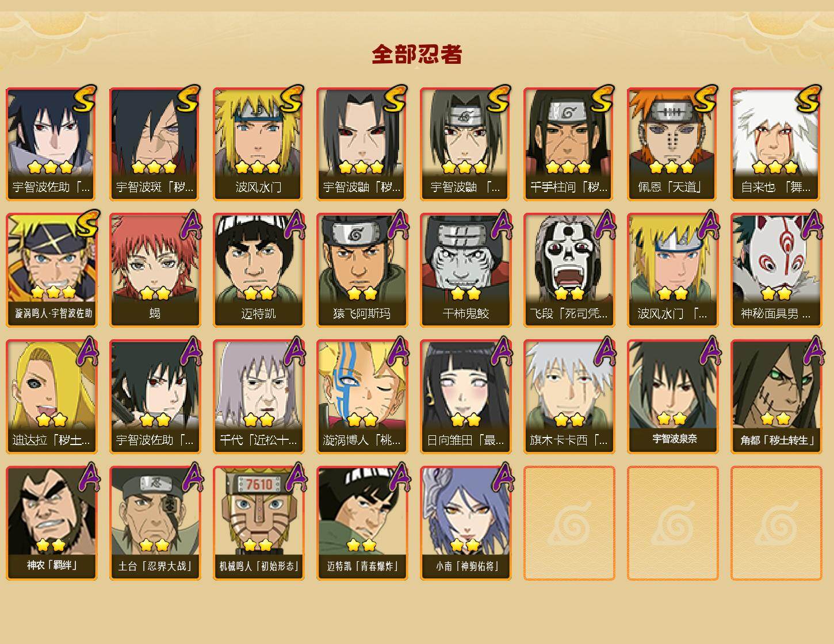Click the 千手柱间 S-rank card
The width and height of the screenshot is (834, 644).
point(569,144)
